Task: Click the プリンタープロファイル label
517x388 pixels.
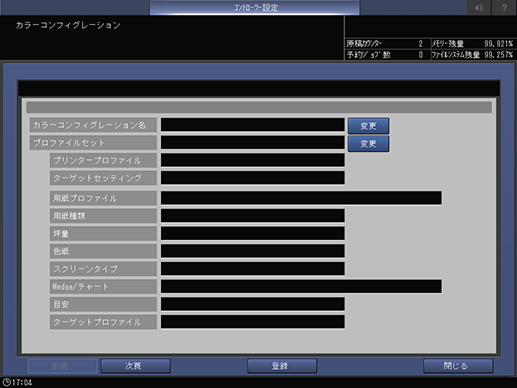Action: [x=103, y=160]
